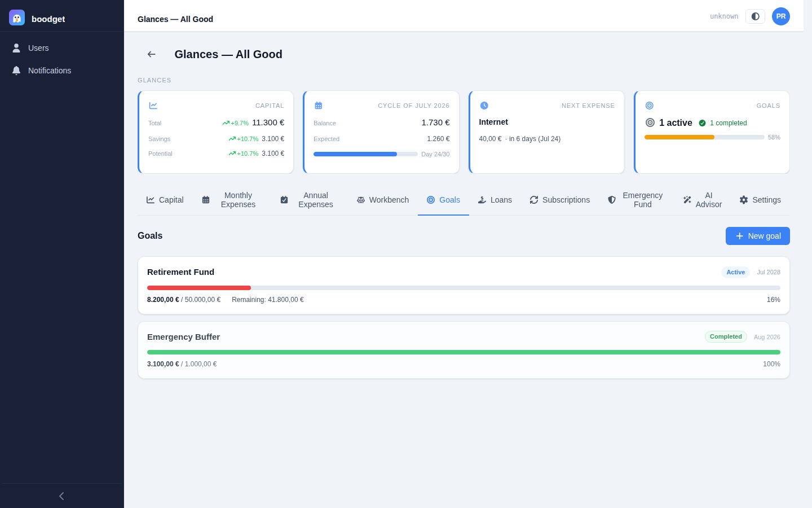
Task: Click the Internet next expense name
Action: [493, 122]
